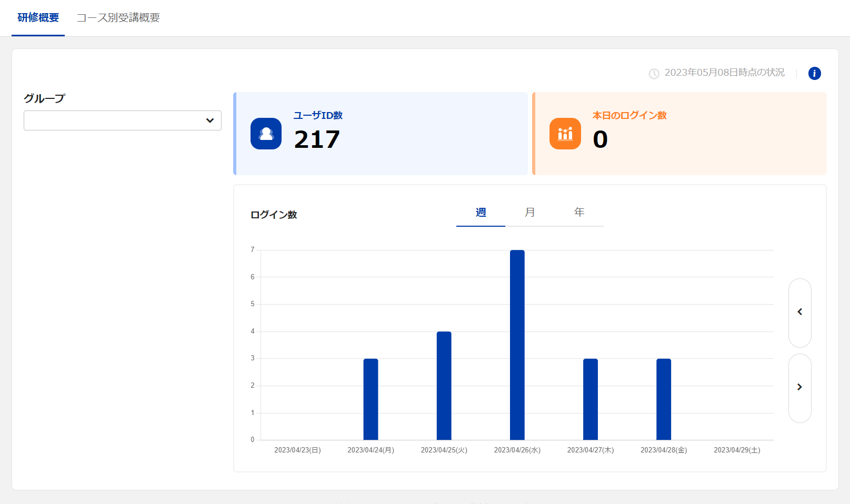Click the 217 user count value

click(317, 139)
